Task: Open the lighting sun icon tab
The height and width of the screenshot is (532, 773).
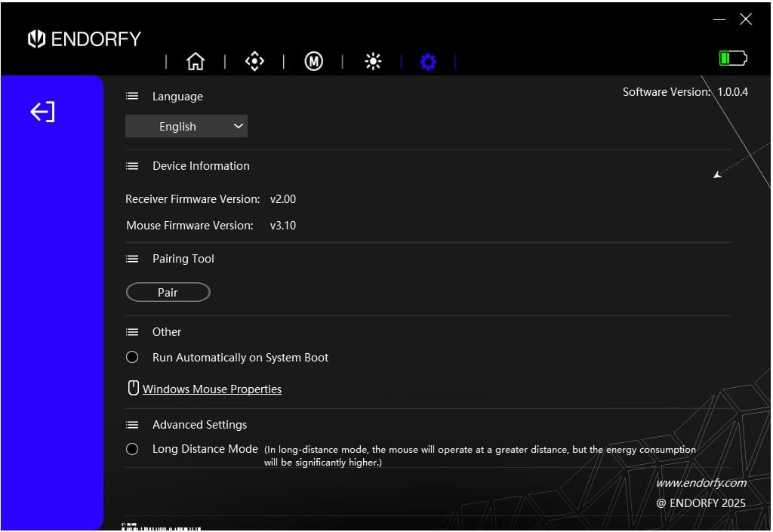Action: point(373,62)
